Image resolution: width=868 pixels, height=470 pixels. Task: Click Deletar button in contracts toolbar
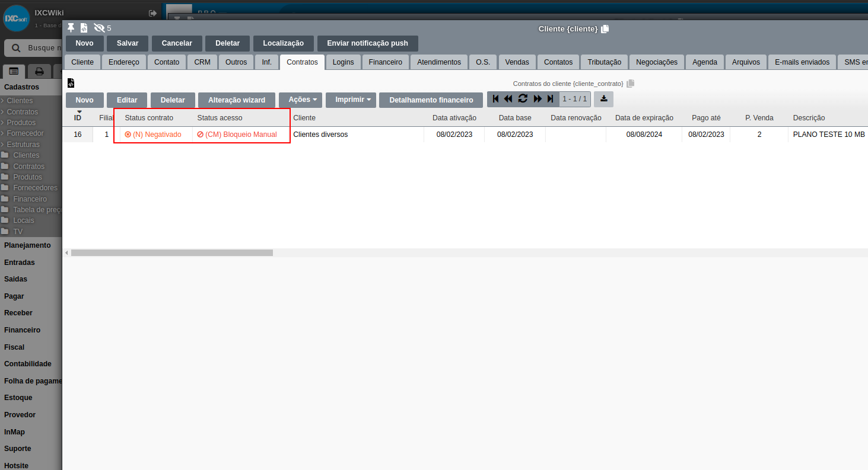click(173, 100)
